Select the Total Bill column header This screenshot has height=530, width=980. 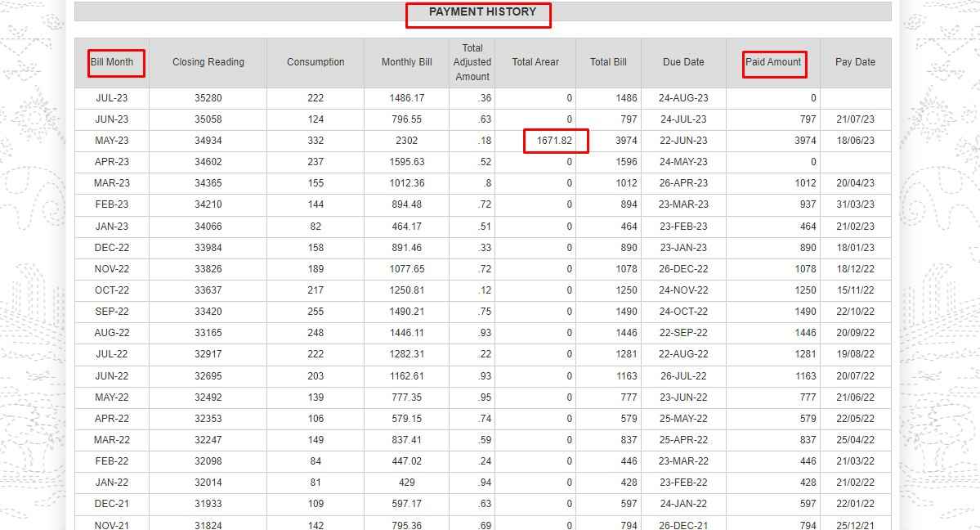tap(608, 62)
